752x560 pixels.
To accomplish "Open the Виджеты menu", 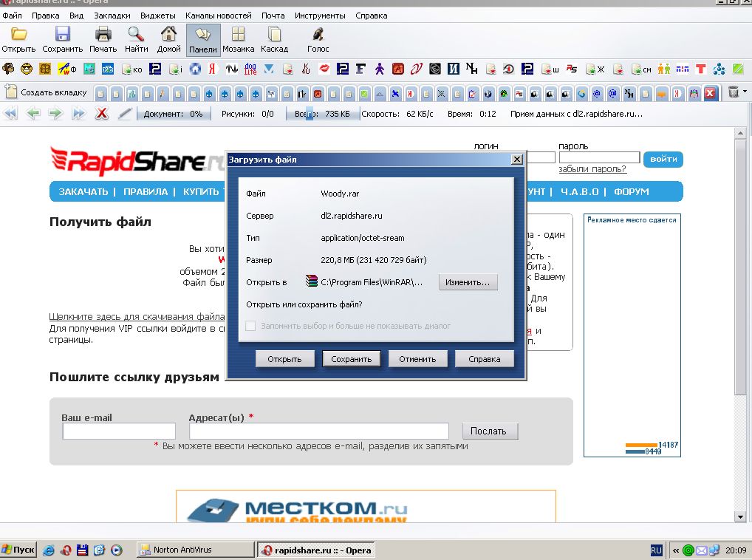I will click(158, 16).
